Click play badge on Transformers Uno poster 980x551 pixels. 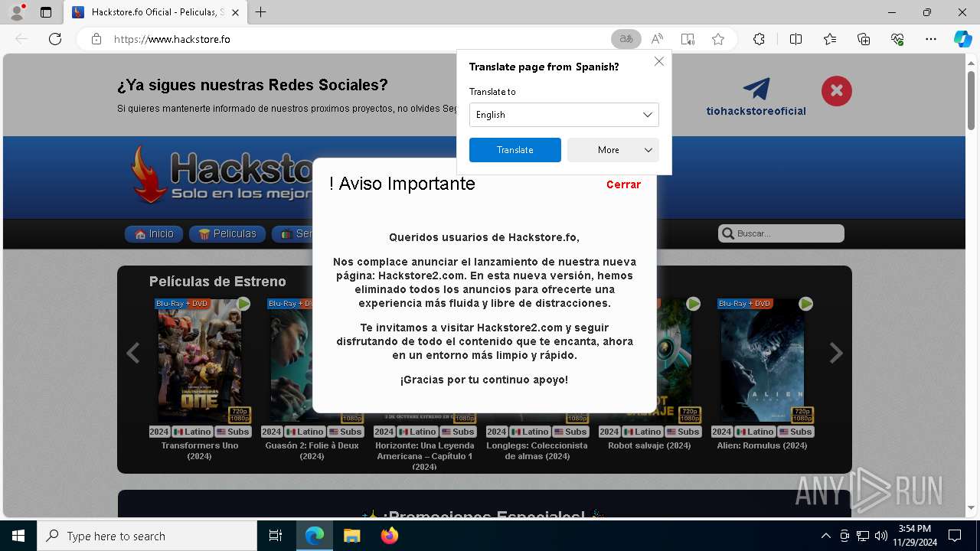click(x=243, y=304)
